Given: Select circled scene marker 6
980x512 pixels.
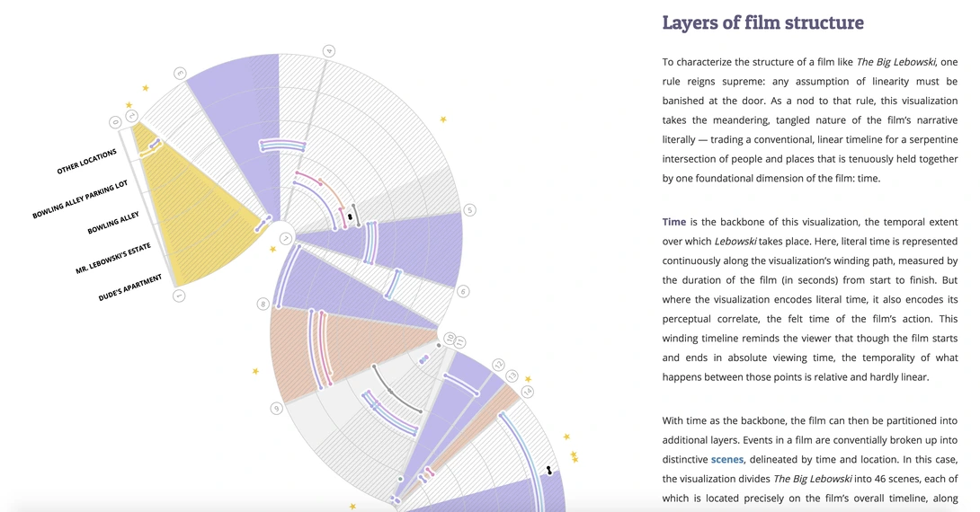Looking at the screenshot, I should pos(463,292).
